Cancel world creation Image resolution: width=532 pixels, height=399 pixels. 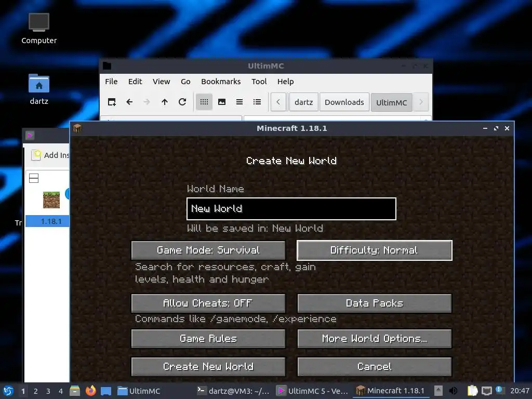click(x=374, y=366)
